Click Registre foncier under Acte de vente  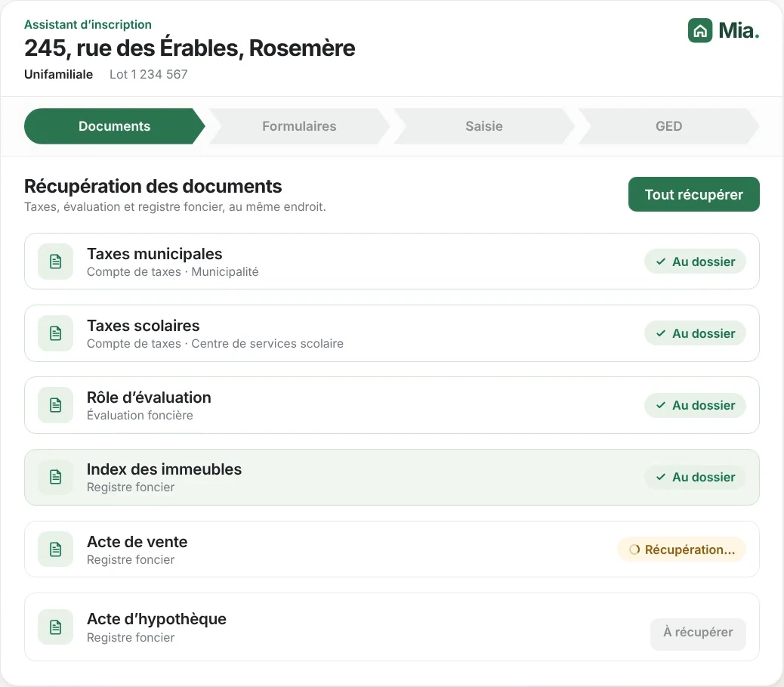(131, 559)
